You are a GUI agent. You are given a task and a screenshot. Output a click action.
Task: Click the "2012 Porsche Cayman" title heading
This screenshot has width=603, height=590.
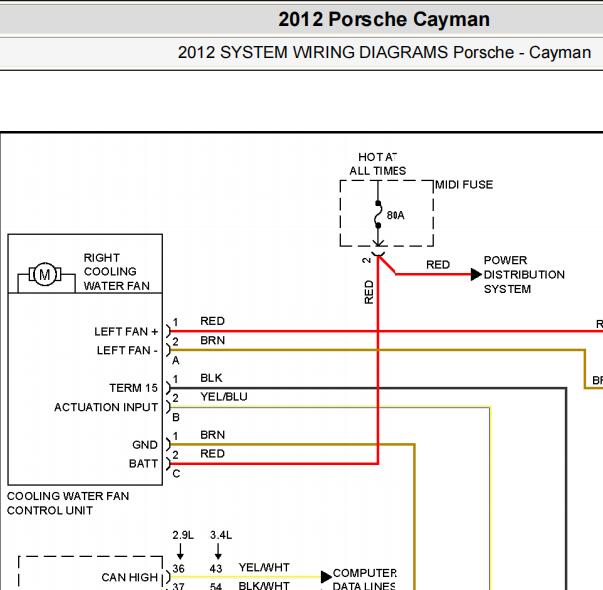coord(384,19)
